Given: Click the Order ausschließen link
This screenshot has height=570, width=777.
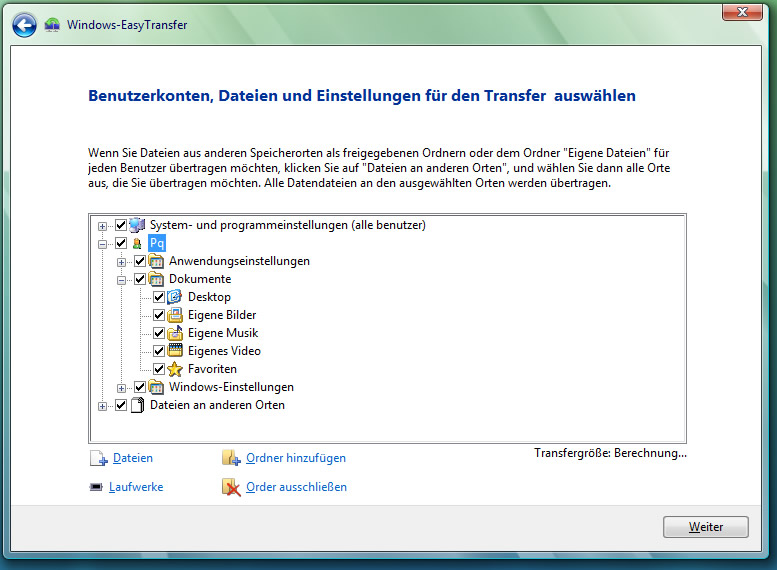Looking at the screenshot, I should pyautogui.click(x=296, y=487).
